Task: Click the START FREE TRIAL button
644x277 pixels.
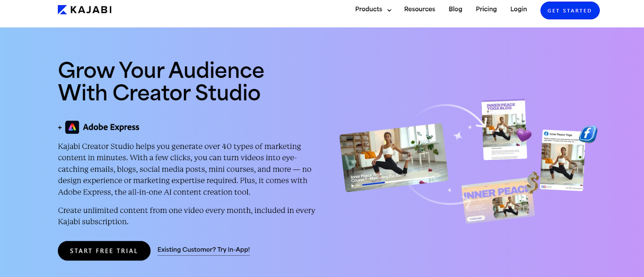Action: tap(104, 251)
